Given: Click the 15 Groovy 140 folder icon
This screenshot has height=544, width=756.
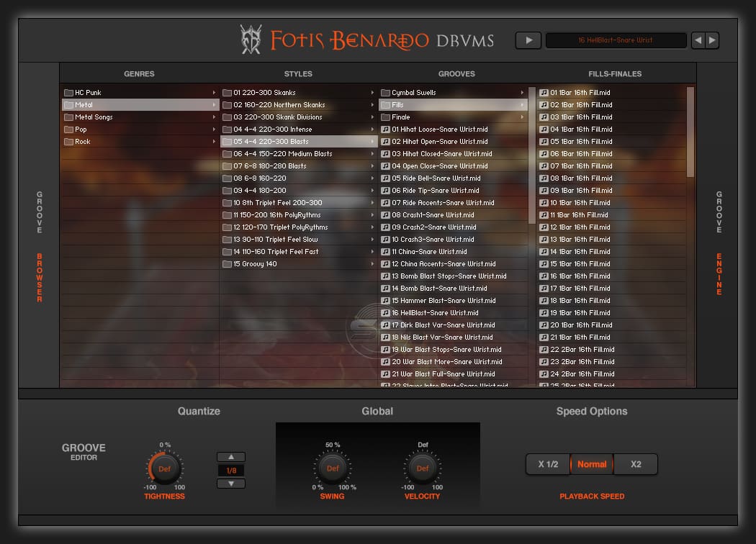Looking at the screenshot, I should pos(227,264).
